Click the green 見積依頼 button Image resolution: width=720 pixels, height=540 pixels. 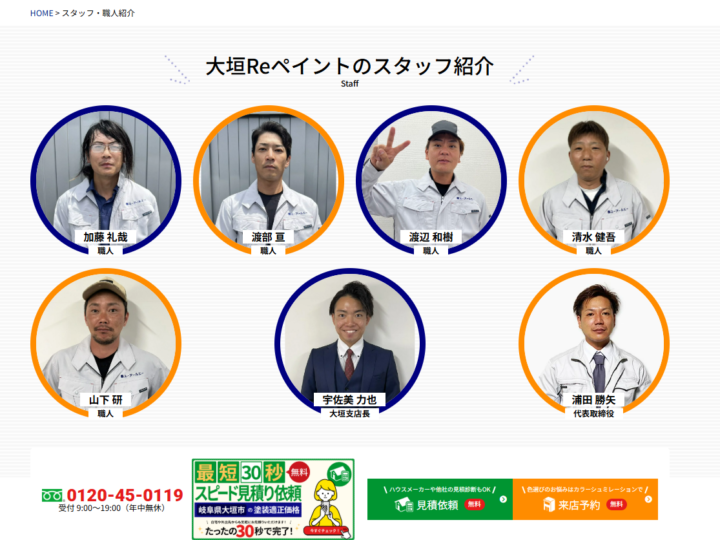440,499
